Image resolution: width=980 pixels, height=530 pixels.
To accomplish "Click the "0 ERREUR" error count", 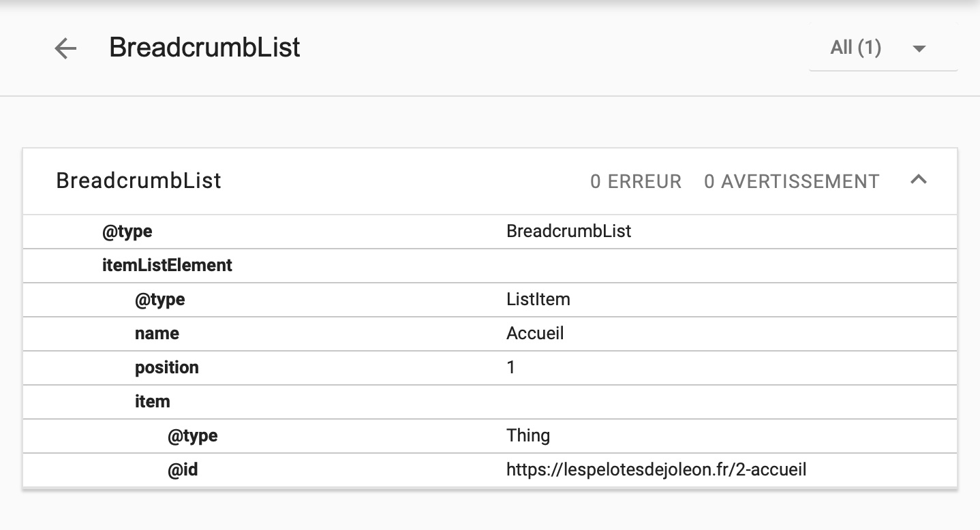I will [x=636, y=182].
